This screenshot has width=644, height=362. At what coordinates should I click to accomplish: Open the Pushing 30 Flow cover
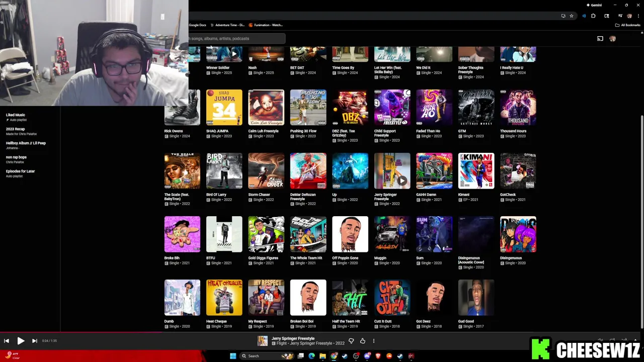tap(308, 108)
